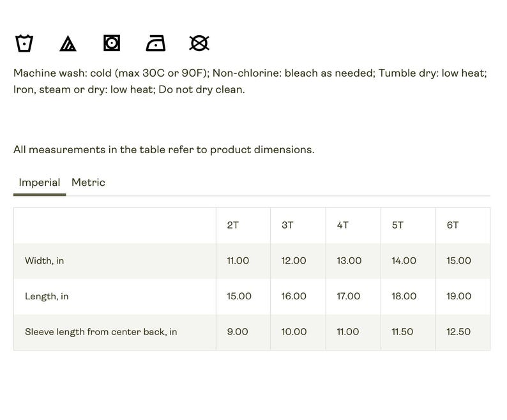507x420 pixels.
Task: Click the 19.00 length value for 6T
Action: (x=459, y=296)
